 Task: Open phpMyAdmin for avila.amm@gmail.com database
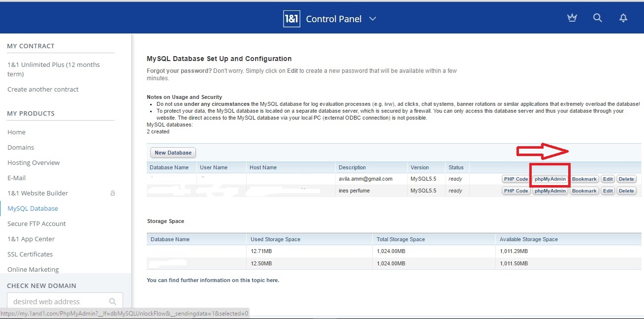550,179
